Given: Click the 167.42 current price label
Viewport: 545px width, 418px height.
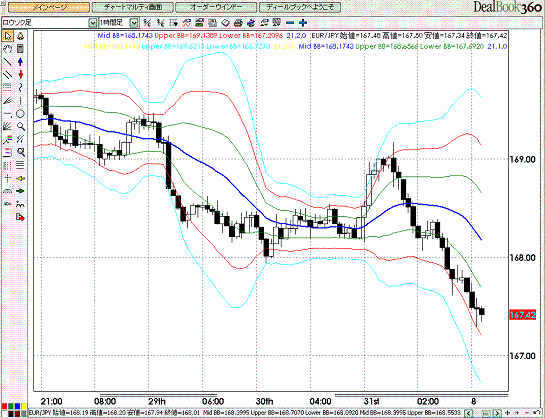Looking at the screenshot, I should coord(522,315).
